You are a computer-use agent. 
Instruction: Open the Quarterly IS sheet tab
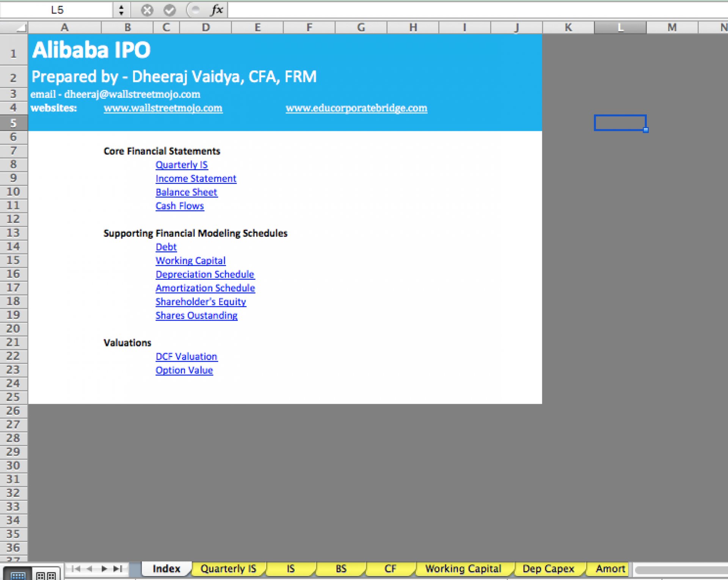click(228, 569)
